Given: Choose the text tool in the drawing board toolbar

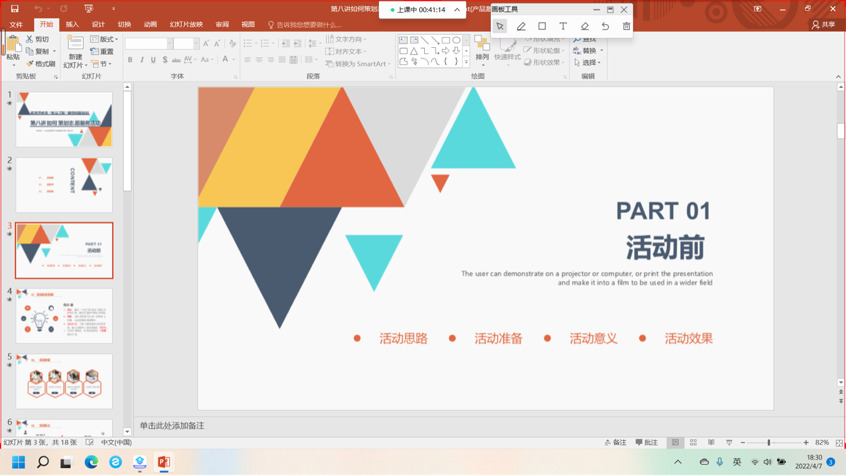Looking at the screenshot, I should (563, 26).
